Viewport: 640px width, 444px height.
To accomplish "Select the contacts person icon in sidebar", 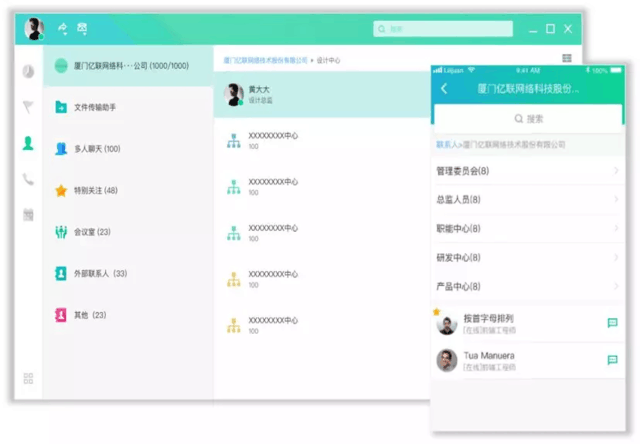I will point(28,143).
